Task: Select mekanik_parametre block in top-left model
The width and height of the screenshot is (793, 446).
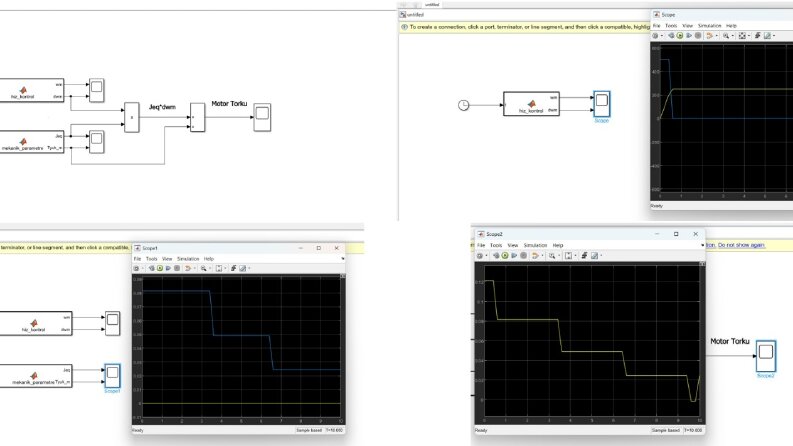Action: point(31,142)
